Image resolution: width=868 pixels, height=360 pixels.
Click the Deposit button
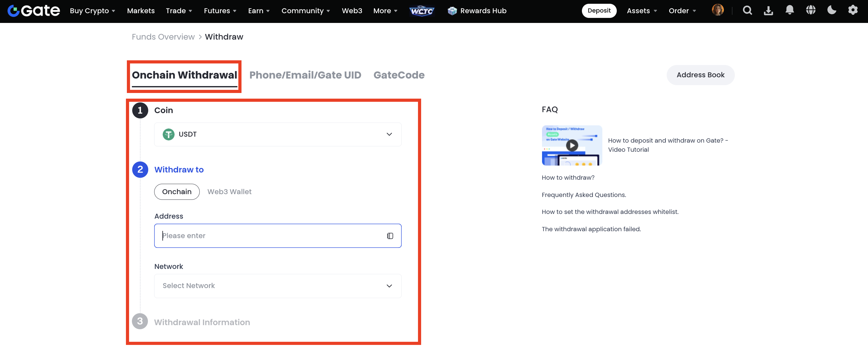(x=599, y=10)
